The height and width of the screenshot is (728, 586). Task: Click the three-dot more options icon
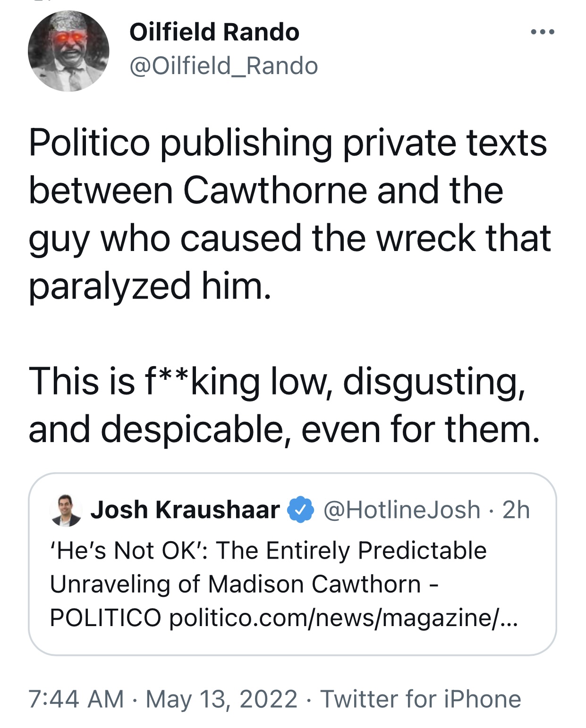pyautogui.click(x=542, y=32)
